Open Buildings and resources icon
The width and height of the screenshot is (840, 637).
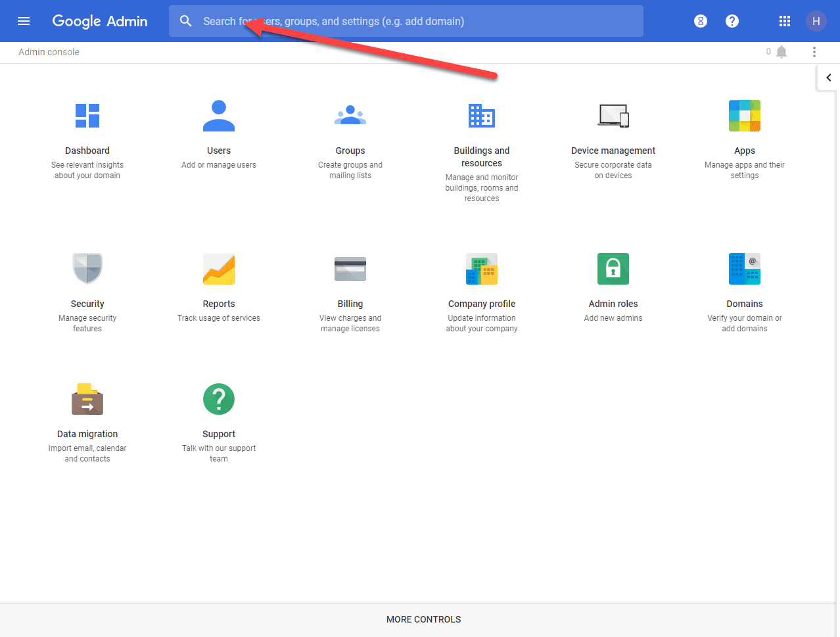(x=482, y=116)
